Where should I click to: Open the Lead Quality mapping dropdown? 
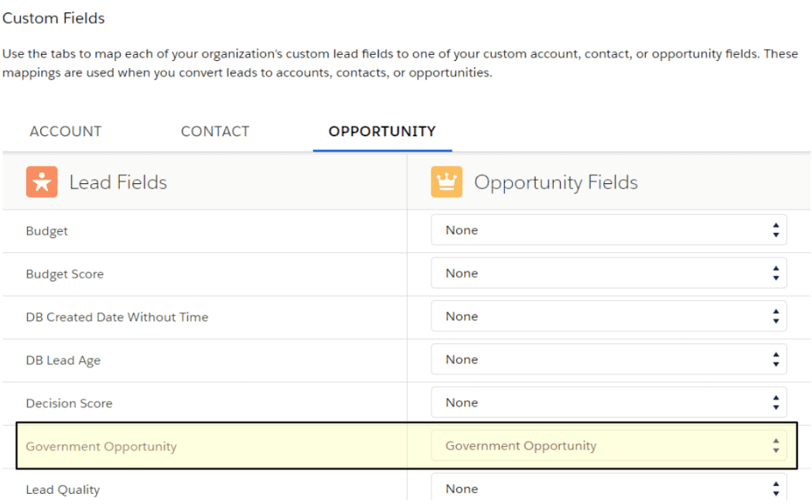point(609,489)
